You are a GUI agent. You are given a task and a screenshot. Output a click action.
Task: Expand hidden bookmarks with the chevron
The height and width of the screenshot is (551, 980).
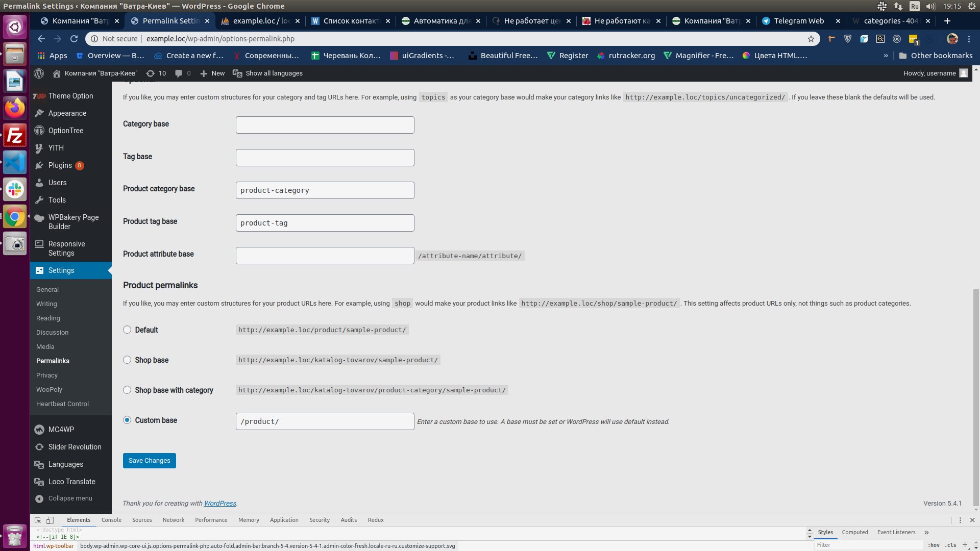[x=886, y=56]
